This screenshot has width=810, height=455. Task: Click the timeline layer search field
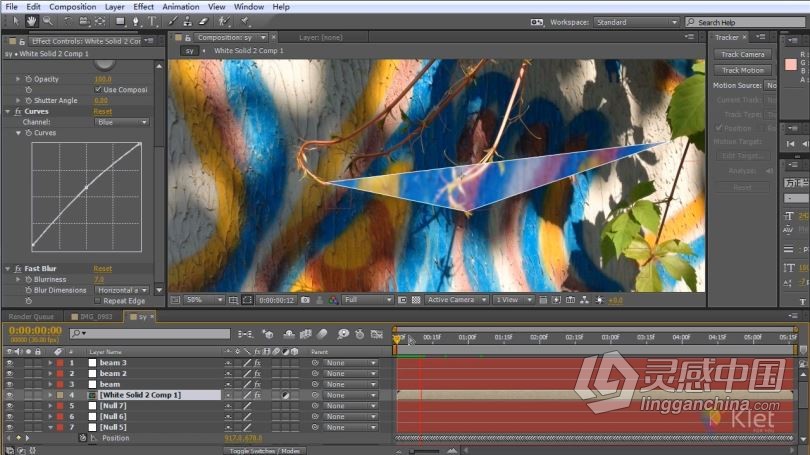[x=150, y=334]
